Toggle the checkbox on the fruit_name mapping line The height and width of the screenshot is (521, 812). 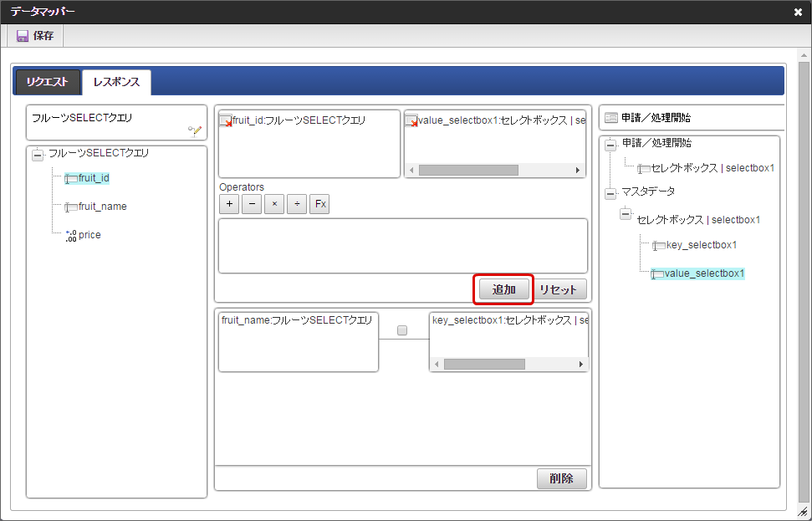tap(402, 330)
